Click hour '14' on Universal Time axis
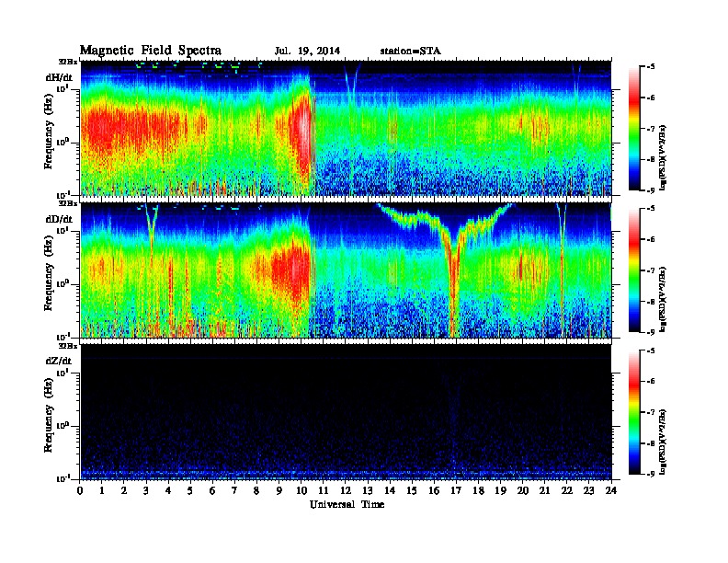Viewport: 728px width, 563px height. click(390, 490)
